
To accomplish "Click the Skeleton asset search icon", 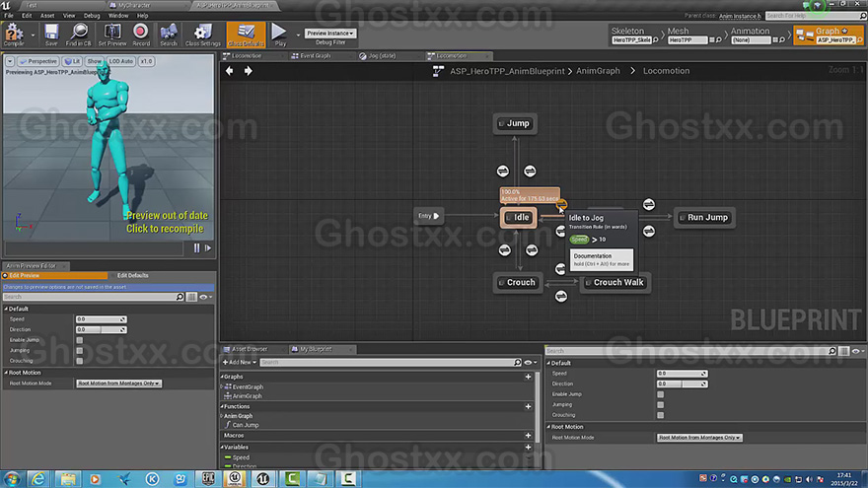I will point(655,39).
